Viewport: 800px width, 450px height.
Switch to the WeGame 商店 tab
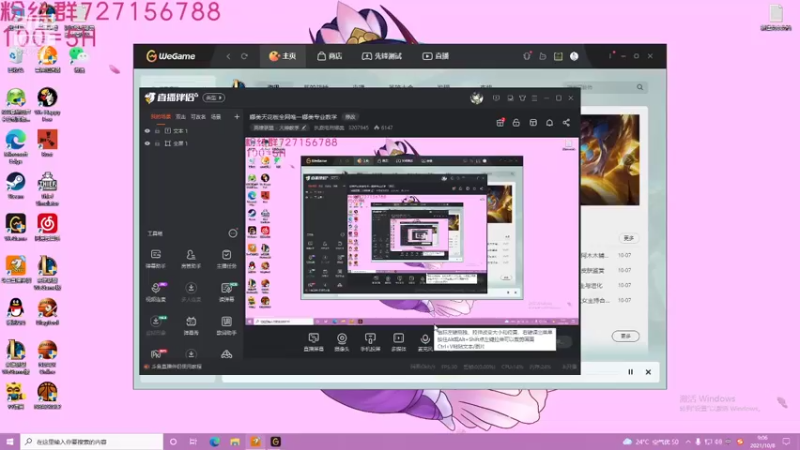click(330, 56)
